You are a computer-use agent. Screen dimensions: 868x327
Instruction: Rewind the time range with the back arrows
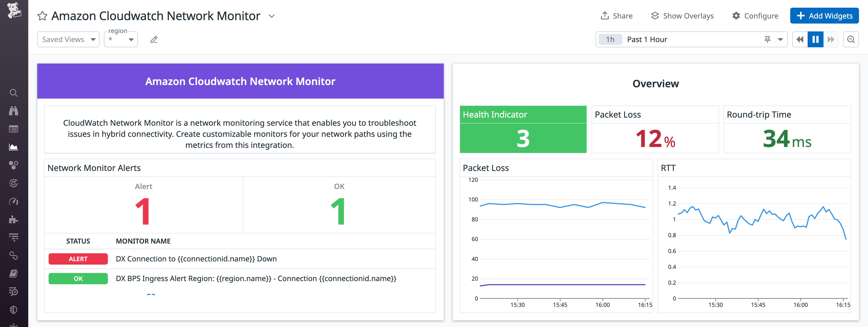(800, 39)
